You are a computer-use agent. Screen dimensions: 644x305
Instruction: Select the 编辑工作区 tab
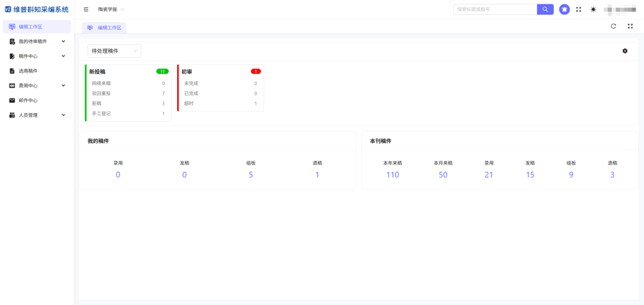click(104, 28)
